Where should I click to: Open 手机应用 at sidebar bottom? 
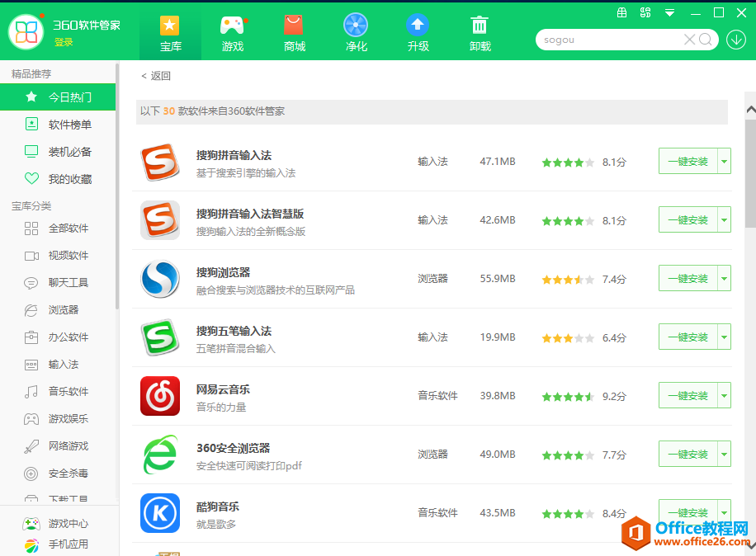(55, 545)
